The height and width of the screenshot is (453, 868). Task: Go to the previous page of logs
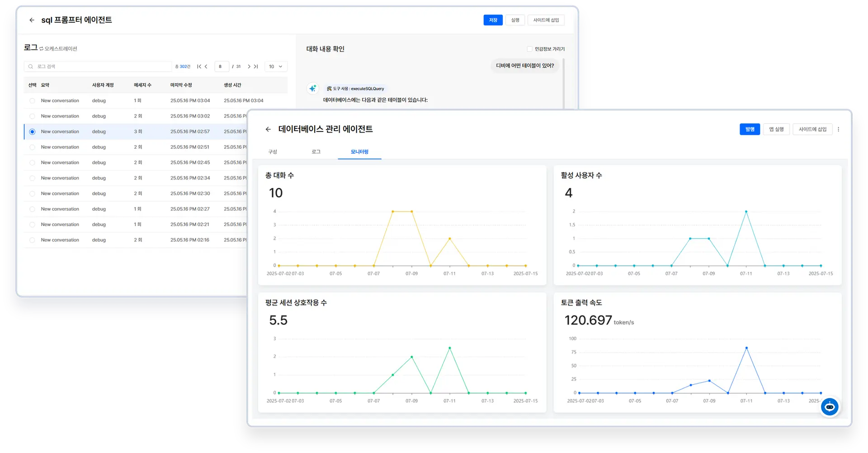(x=206, y=66)
